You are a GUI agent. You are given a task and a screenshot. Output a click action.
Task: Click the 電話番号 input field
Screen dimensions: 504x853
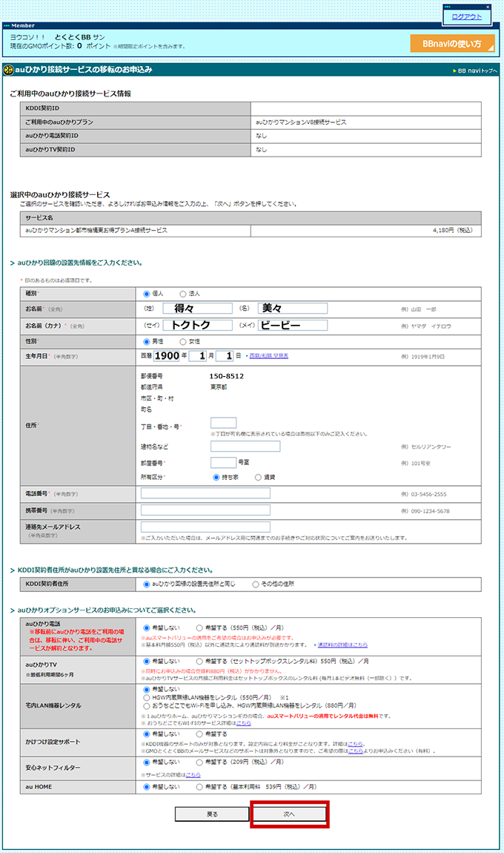[205, 493]
